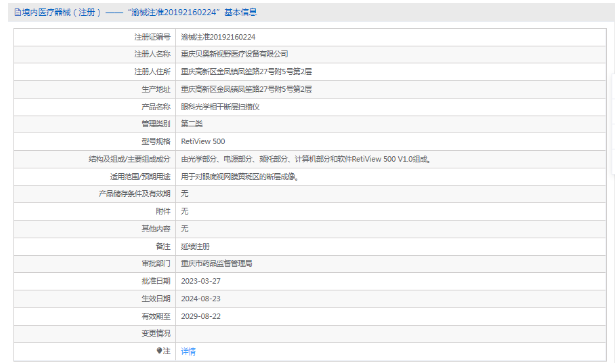The width and height of the screenshot is (615, 363).
Task: Select the 生产地址 row label
Action: [x=156, y=89]
